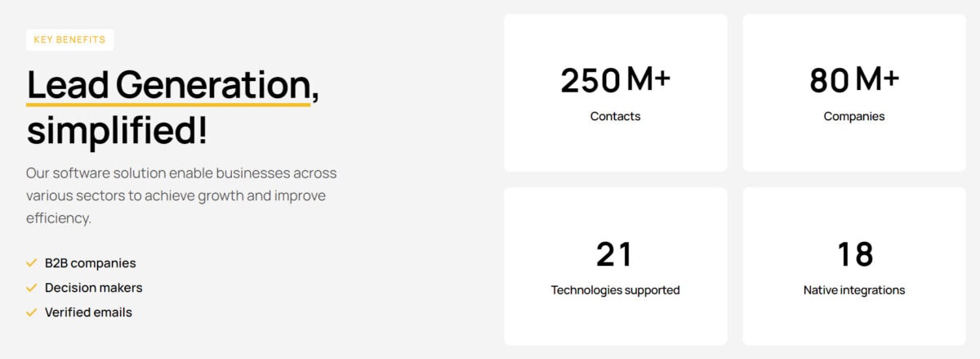Viewport: 980px width, 359px height.
Task: Click the Contacts label
Action: coord(615,116)
